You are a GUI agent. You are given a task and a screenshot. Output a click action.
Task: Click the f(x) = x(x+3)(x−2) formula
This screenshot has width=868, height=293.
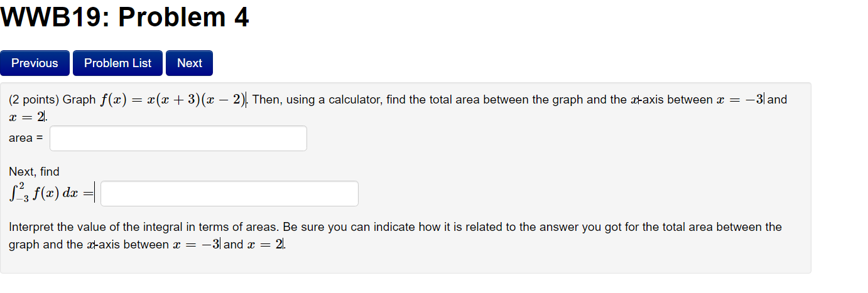[x=173, y=100]
